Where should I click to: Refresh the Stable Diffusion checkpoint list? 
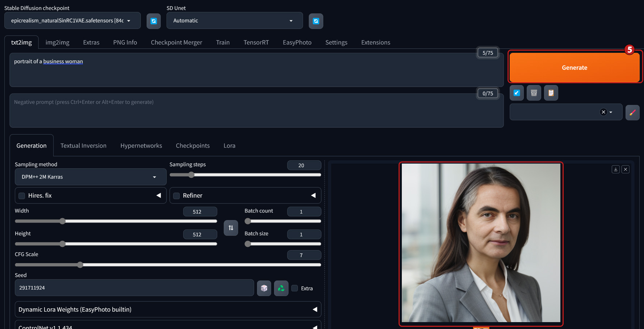pos(153,21)
